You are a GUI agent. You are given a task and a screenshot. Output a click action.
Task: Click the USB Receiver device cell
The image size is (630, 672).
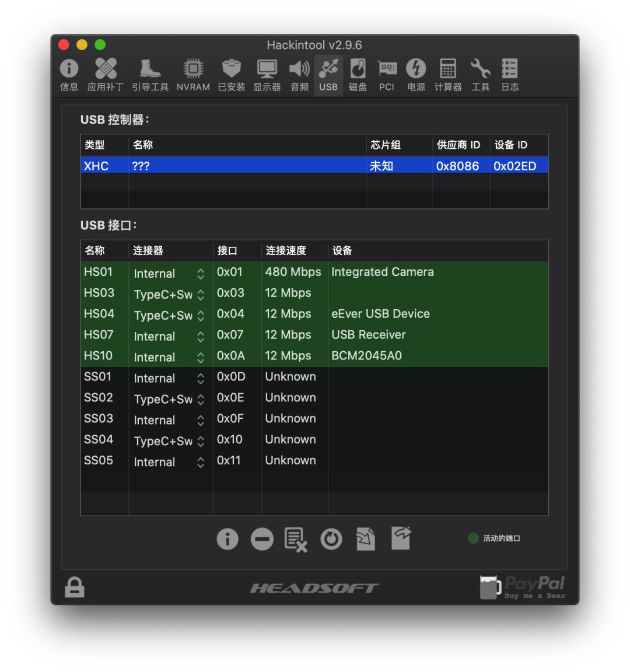tap(369, 335)
